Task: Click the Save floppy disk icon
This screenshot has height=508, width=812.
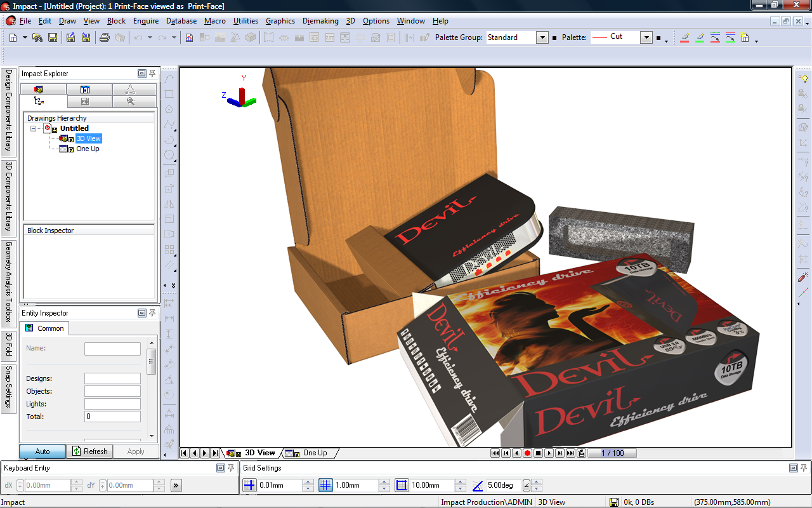Action: 53,37
